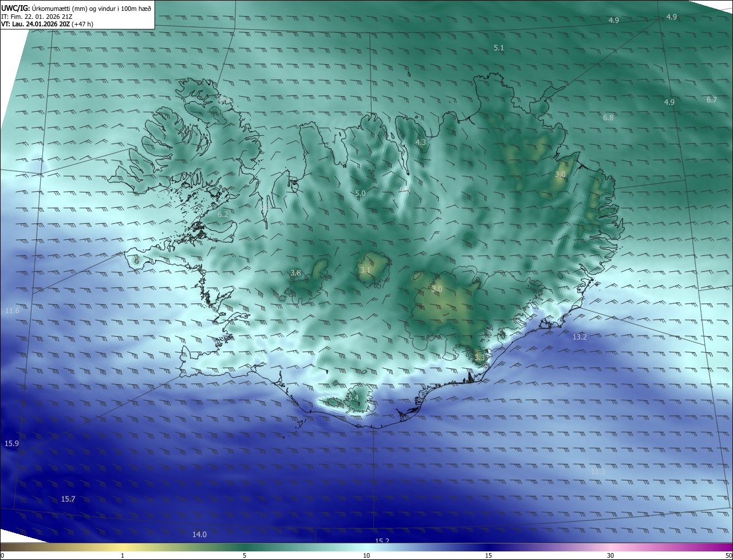This screenshot has width=733, height=560.
Task: Click the 5.1 value label on the map
Action: pyautogui.click(x=499, y=48)
